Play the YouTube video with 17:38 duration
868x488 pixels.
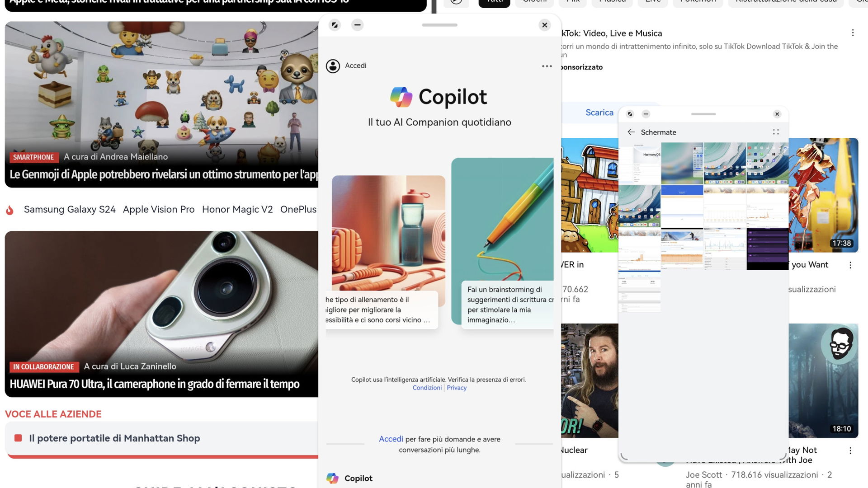(823, 195)
